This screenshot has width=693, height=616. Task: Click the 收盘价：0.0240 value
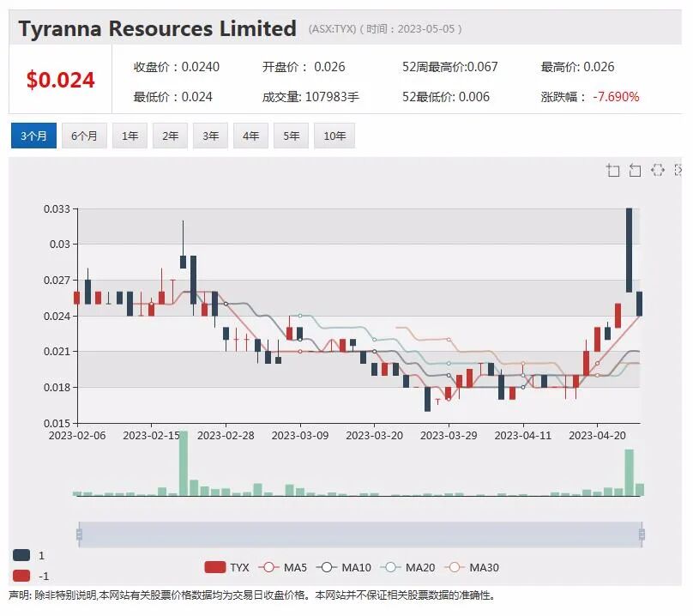[x=177, y=67]
